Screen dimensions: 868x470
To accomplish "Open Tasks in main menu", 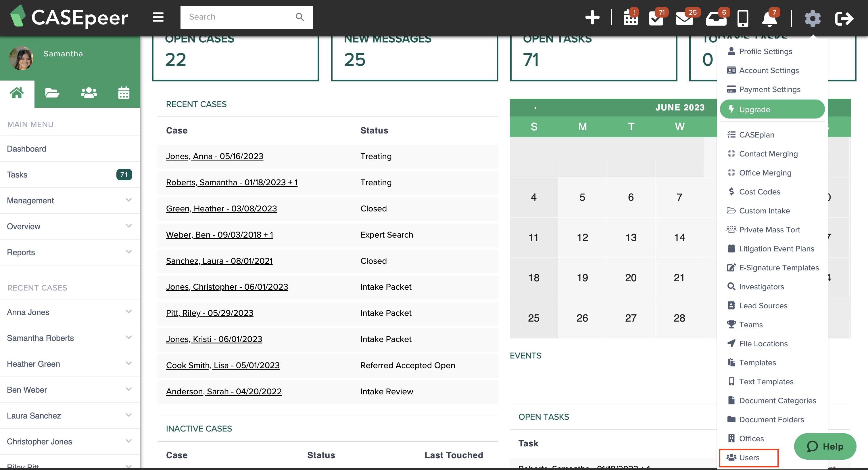I will pos(70,175).
